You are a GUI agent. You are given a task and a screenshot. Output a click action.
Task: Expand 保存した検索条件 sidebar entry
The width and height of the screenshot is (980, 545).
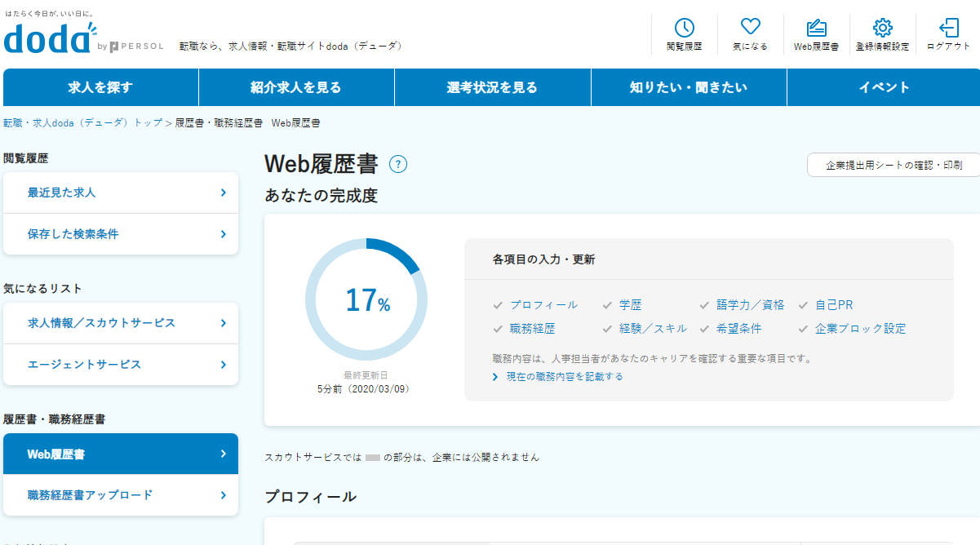(x=121, y=234)
